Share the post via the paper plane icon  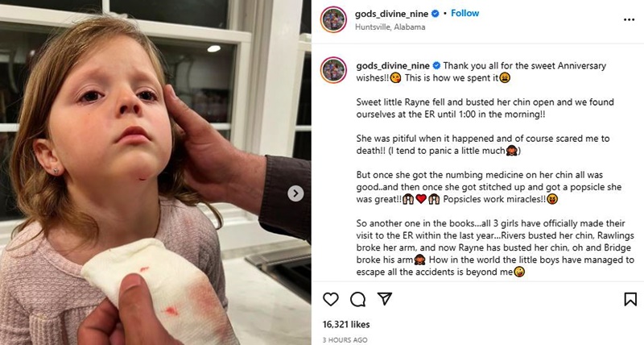[385, 298]
